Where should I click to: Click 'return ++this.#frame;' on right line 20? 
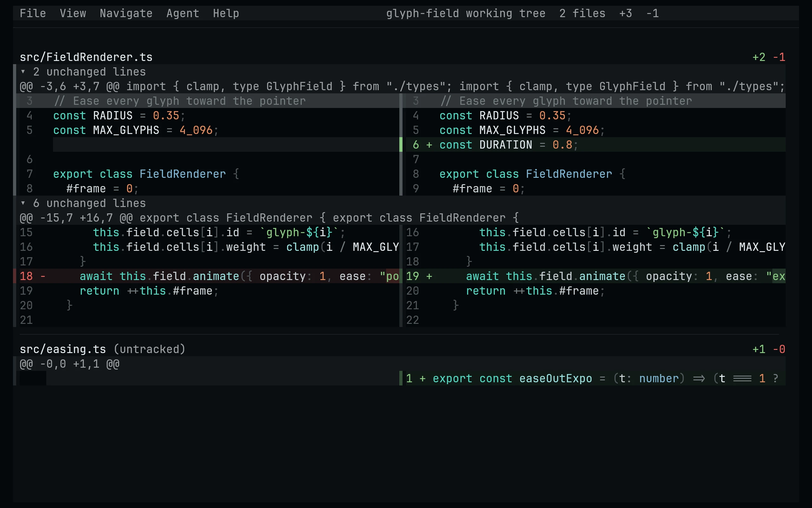coord(535,291)
